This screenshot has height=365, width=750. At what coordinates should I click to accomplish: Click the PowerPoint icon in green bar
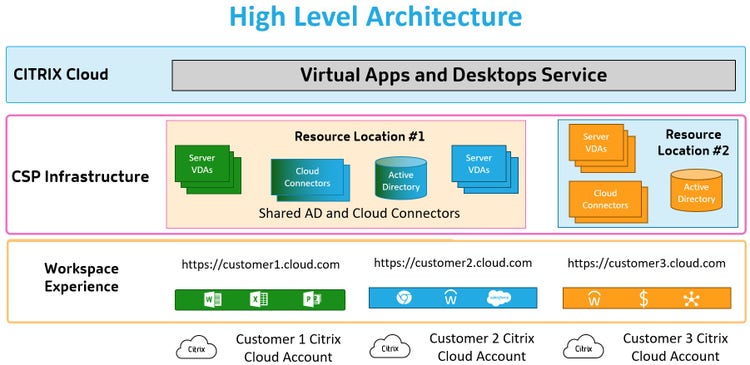tap(312, 300)
